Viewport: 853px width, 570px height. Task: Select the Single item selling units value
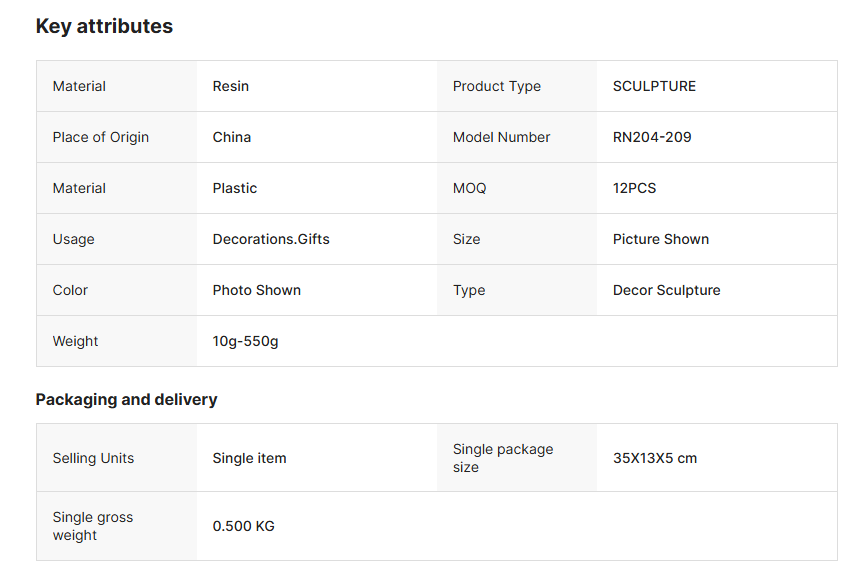point(249,458)
